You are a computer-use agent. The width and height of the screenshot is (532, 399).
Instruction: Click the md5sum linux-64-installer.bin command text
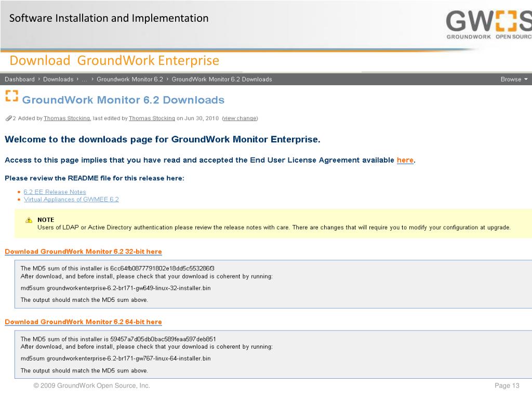(x=115, y=358)
